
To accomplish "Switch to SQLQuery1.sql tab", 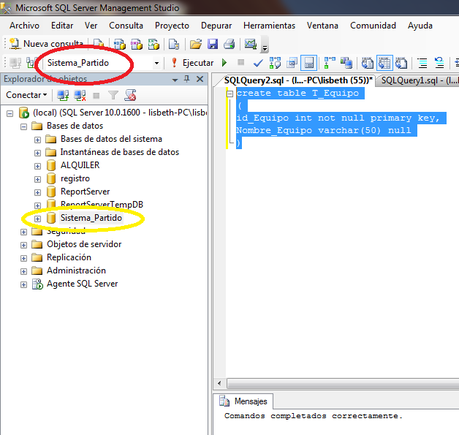I will [x=419, y=80].
